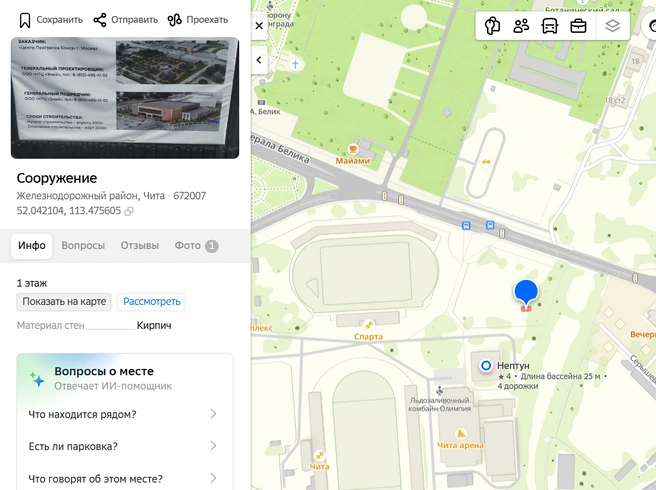Click the Кирпич wall material value
Image resolution: width=656 pixels, height=490 pixels.
(154, 326)
